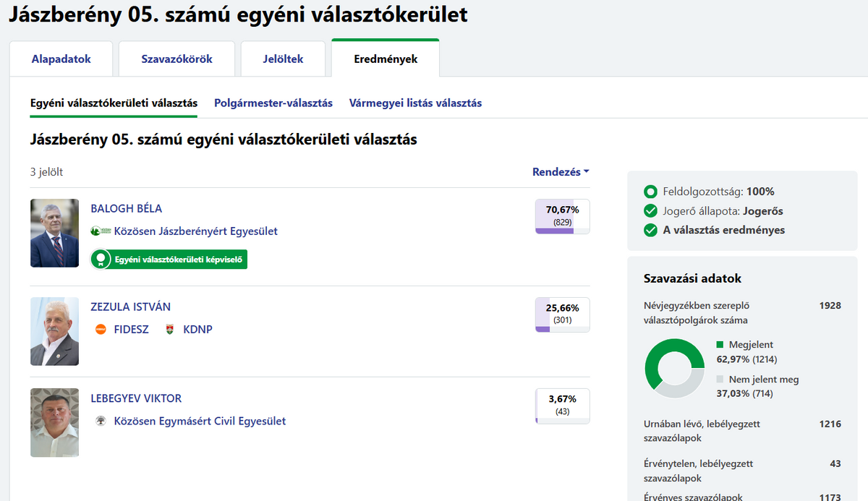Click the LEBEGYEV VIKTOR name link
The width and height of the screenshot is (868, 501).
(x=136, y=398)
